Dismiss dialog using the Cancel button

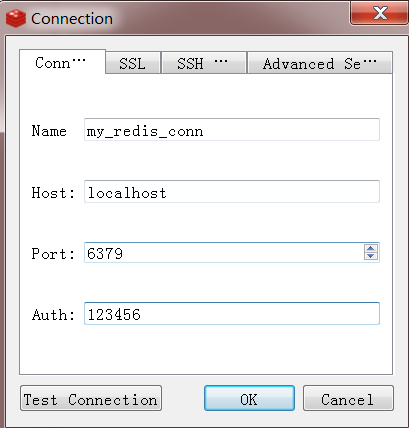[x=348, y=398]
